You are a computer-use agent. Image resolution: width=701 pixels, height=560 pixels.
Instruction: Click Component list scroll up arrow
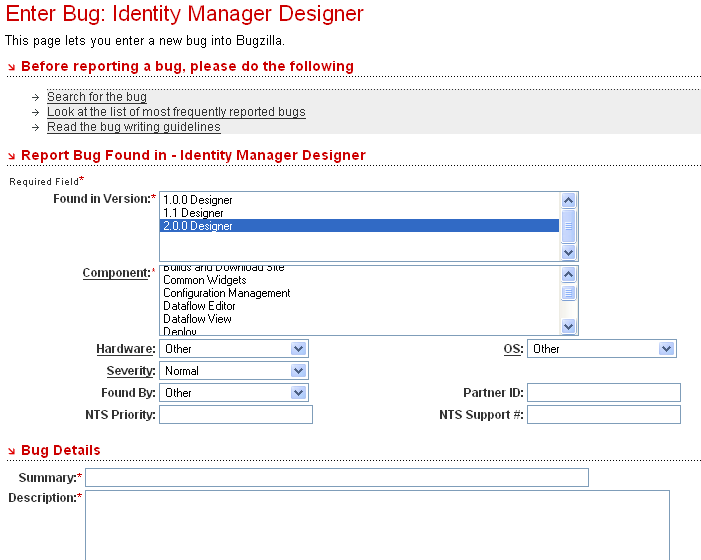pos(569,273)
